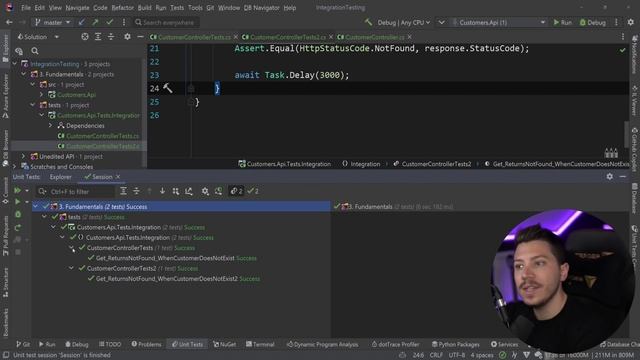Click the back navigation arrow
The image size is (640, 360).
[x=9, y=22]
